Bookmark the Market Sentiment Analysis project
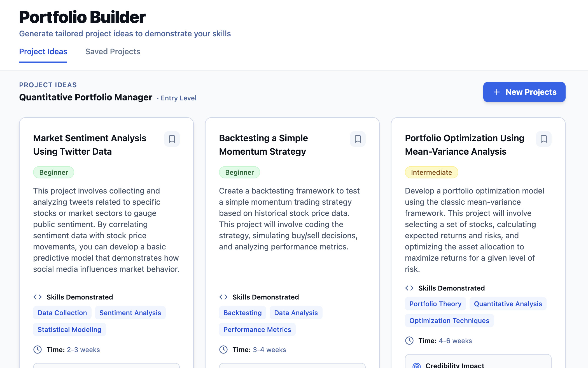Image resolution: width=588 pixels, height=368 pixels. click(172, 139)
